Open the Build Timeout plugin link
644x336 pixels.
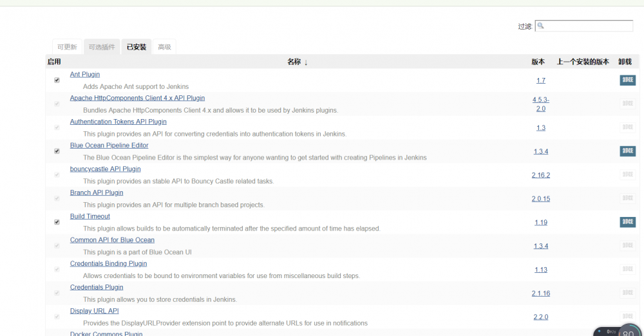click(x=90, y=216)
